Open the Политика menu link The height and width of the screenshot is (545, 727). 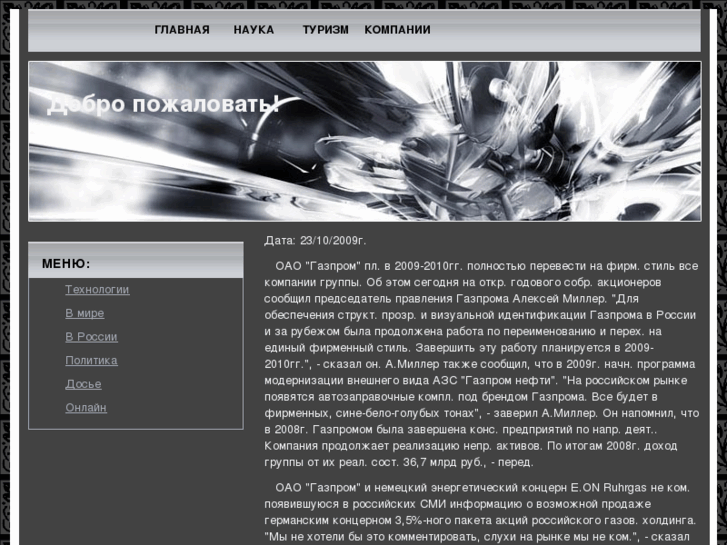(x=91, y=360)
